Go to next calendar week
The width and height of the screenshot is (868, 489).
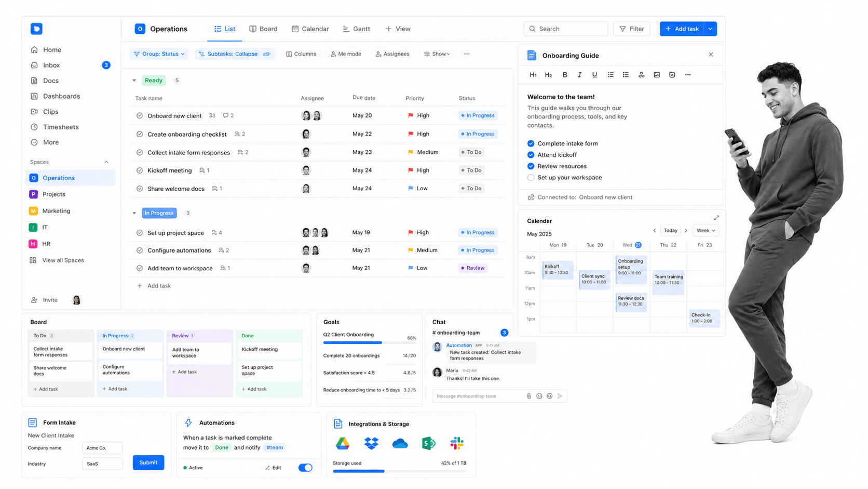[686, 231]
